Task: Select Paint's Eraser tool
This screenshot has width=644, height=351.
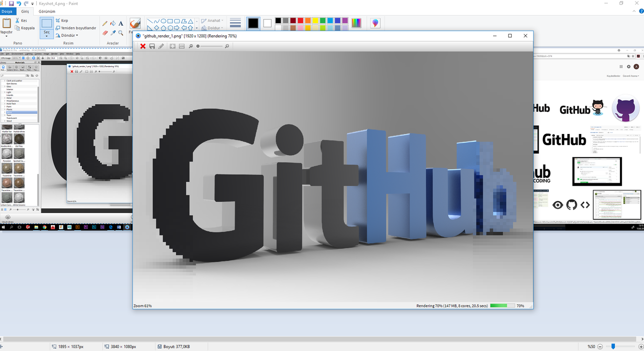Action: (105, 33)
